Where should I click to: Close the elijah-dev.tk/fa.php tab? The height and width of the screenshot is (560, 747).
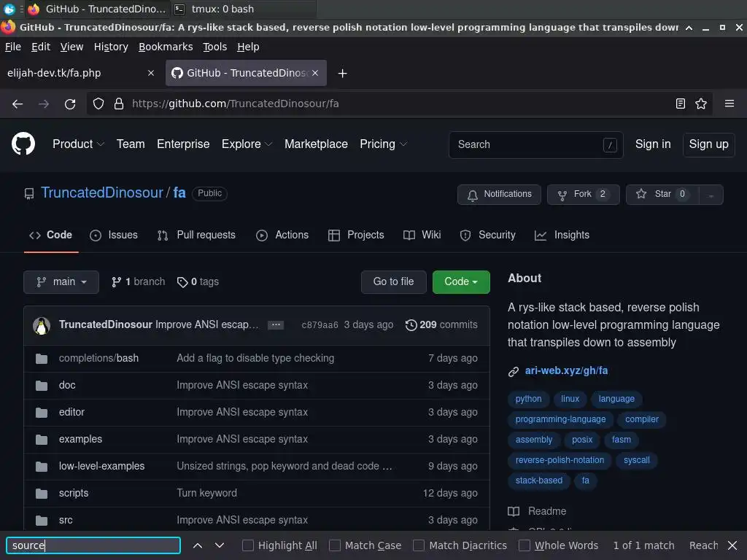point(151,73)
